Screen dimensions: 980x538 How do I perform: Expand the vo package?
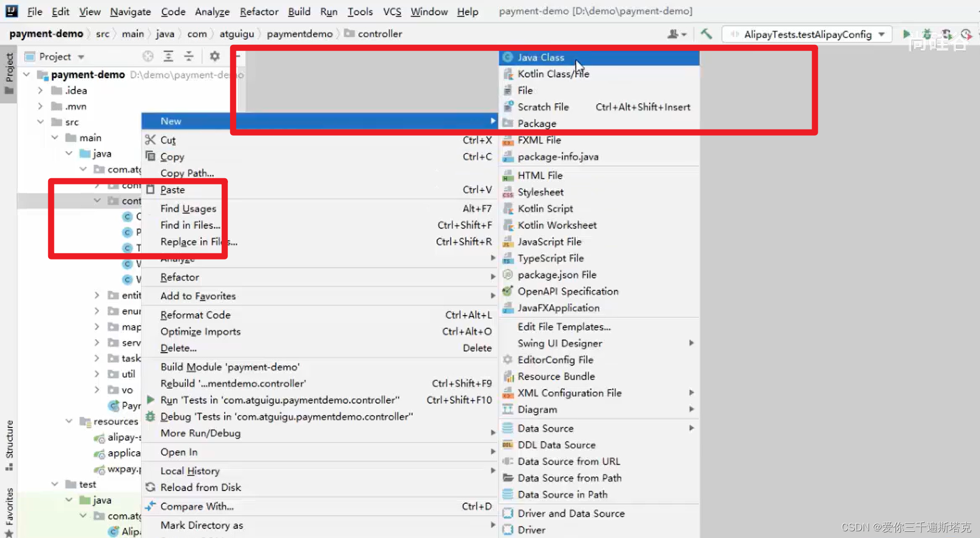tap(97, 389)
